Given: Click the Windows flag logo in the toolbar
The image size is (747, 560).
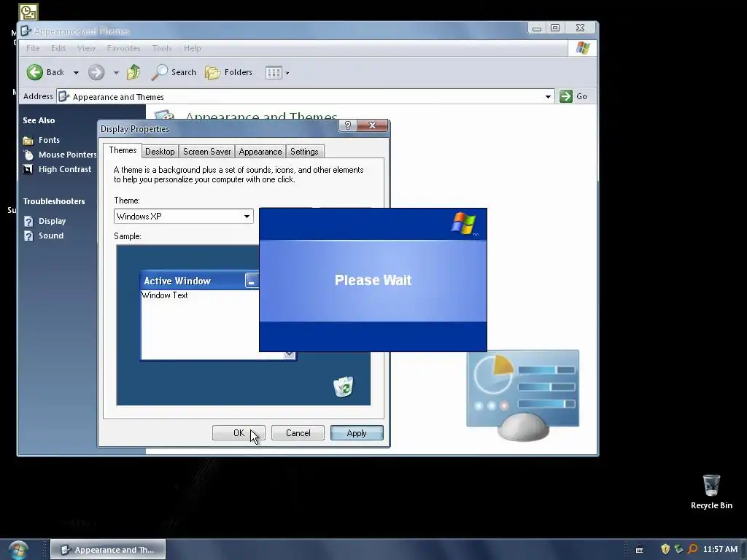Looking at the screenshot, I should click(583, 48).
